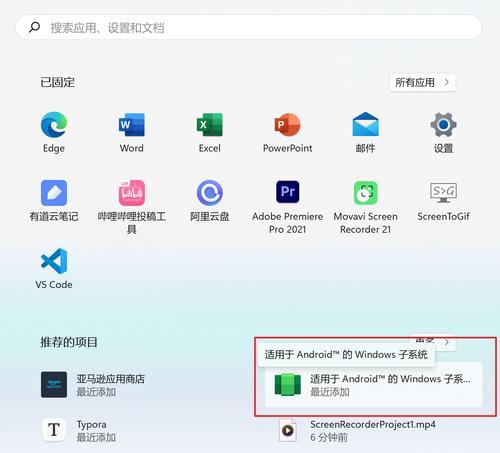Open the 邮件 mail app
This screenshot has width=500, height=453.
365,124
